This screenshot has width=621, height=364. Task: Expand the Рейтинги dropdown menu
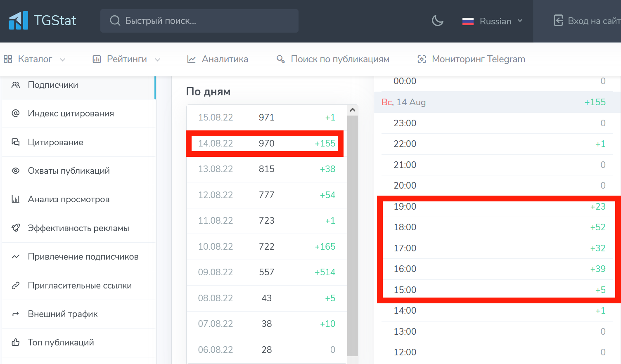(126, 59)
